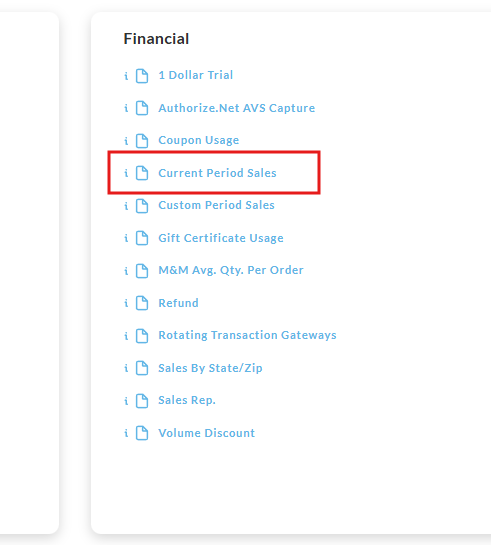Click document icon next to Custom Period Sales

[x=142, y=206]
